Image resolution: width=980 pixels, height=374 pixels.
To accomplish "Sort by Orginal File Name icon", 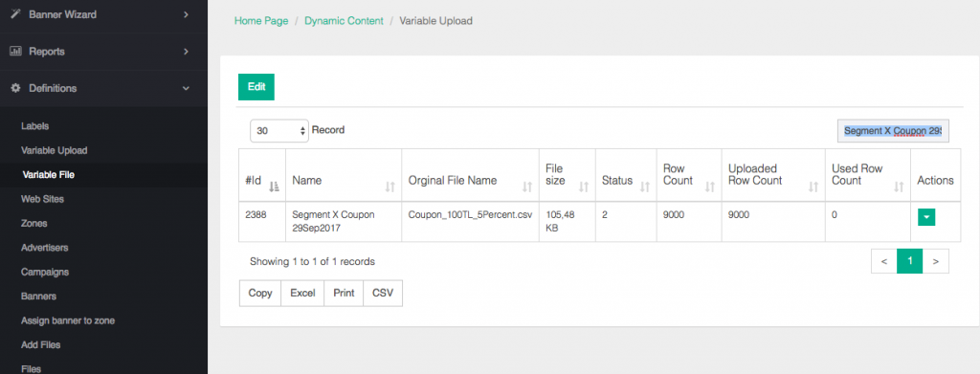I will coord(527,187).
